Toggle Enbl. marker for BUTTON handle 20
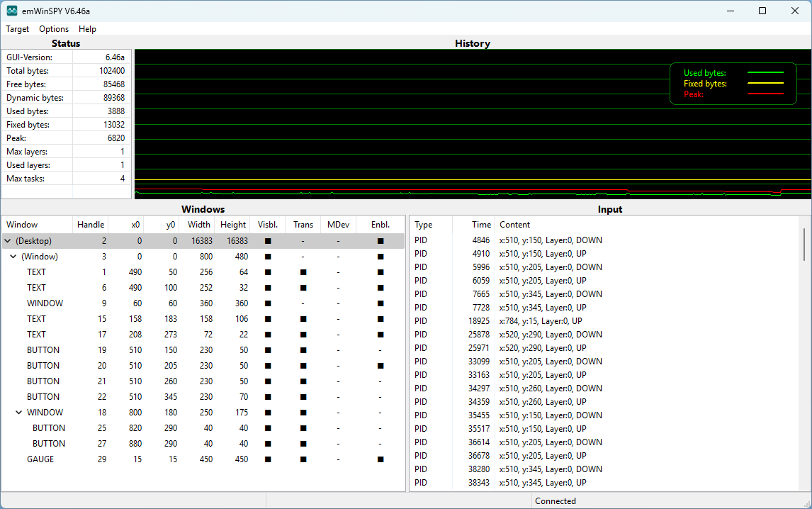 tap(380, 366)
